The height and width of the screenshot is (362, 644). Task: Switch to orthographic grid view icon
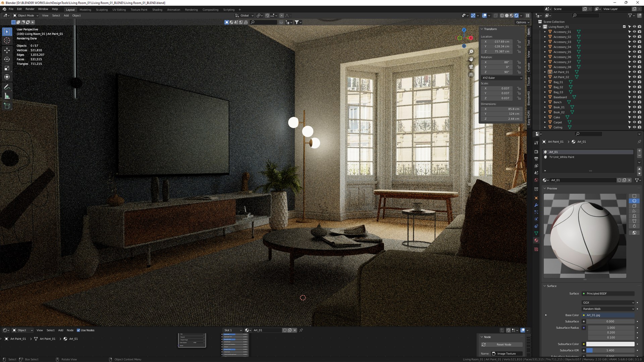471,74
